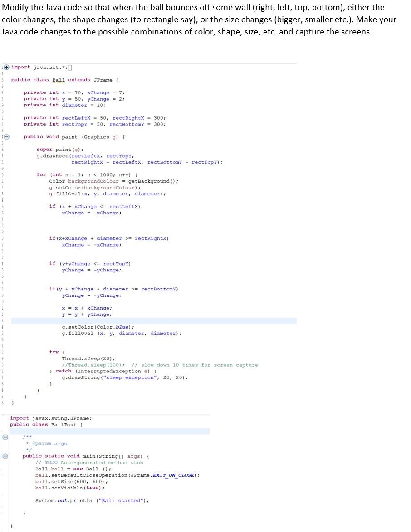
Task: Click the System.out.println Ball started statement
Action: point(91,499)
